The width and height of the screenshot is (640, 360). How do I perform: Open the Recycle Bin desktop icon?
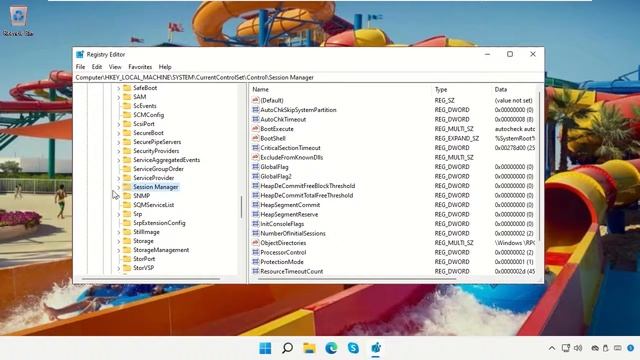(x=18, y=20)
